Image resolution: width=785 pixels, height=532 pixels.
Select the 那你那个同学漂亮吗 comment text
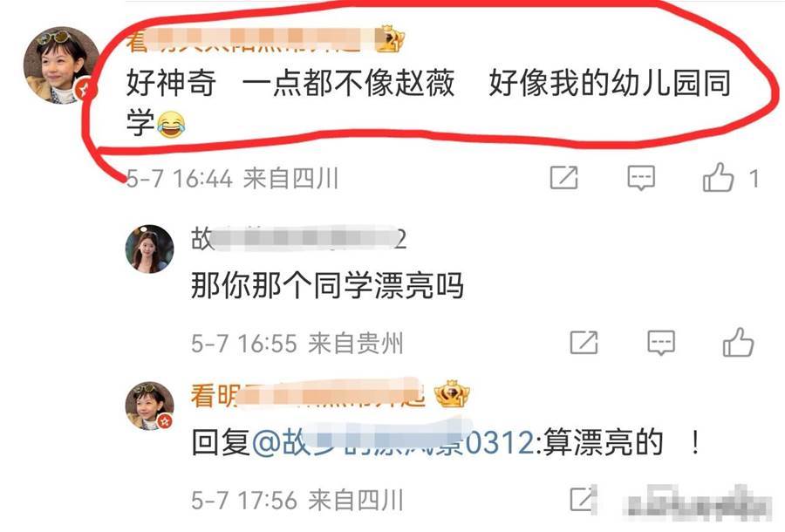tap(327, 286)
